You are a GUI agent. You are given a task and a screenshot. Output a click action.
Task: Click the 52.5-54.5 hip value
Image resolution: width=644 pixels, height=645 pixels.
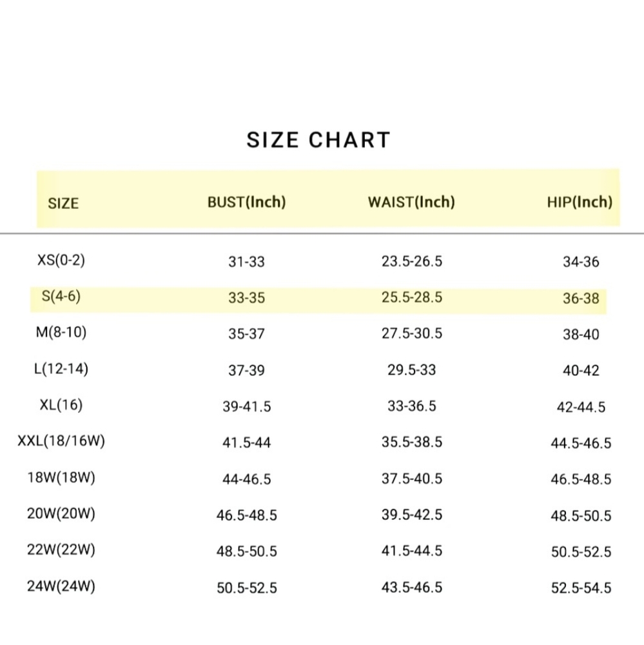pos(581,588)
